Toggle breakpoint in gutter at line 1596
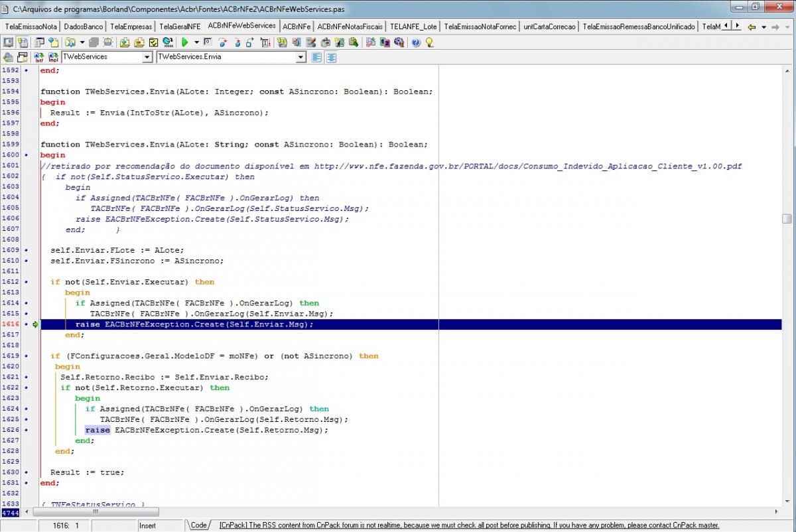 click(27, 112)
